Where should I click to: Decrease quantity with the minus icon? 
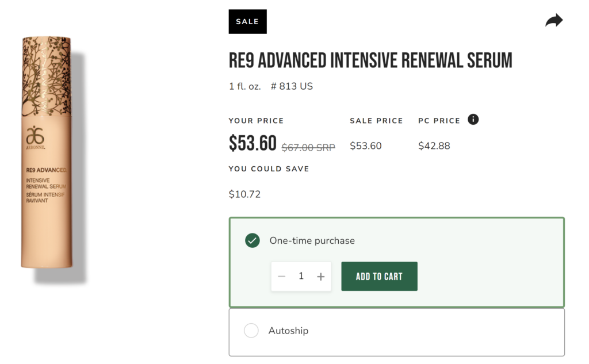pyautogui.click(x=282, y=277)
